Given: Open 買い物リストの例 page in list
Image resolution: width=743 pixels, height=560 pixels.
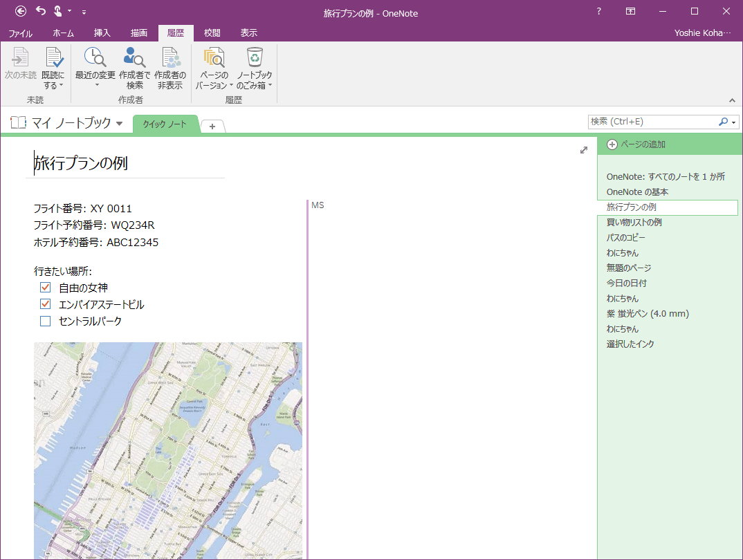Looking at the screenshot, I should coord(634,222).
